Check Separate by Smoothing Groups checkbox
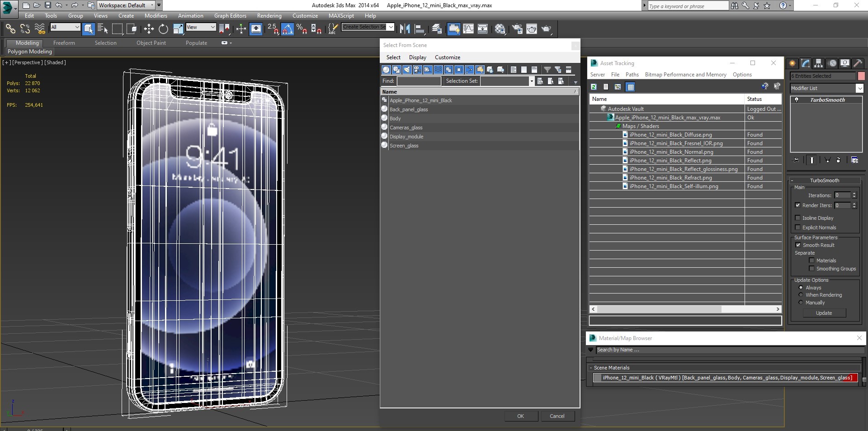The height and width of the screenshot is (431, 868). [x=811, y=269]
